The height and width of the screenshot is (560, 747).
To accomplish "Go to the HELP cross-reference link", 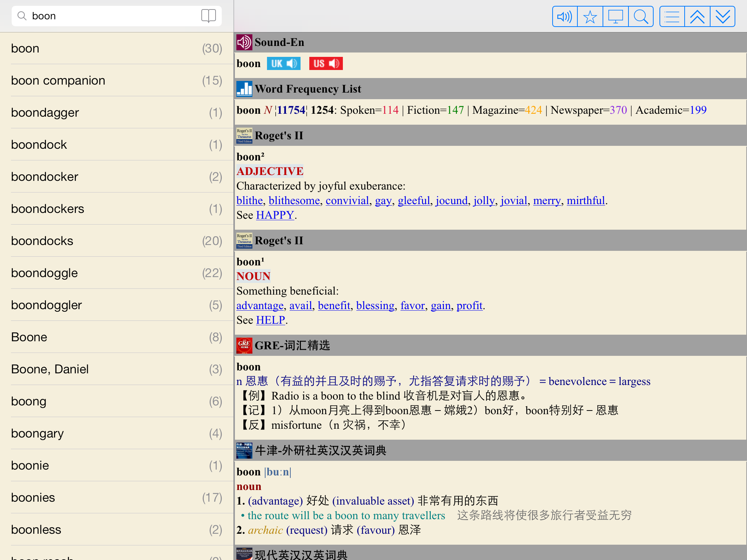I will [271, 320].
